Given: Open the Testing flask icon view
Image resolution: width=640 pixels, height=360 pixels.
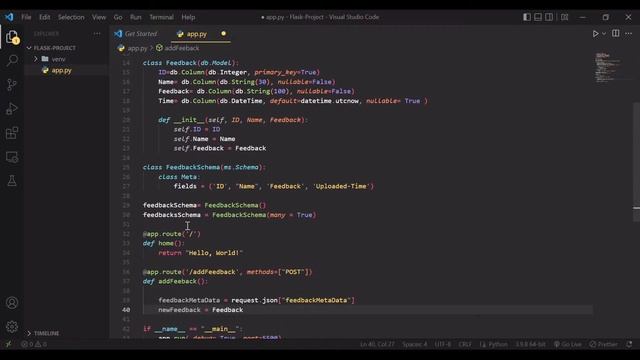Looking at the screenshot, I should pyautogui.click(x=12, y=181).
